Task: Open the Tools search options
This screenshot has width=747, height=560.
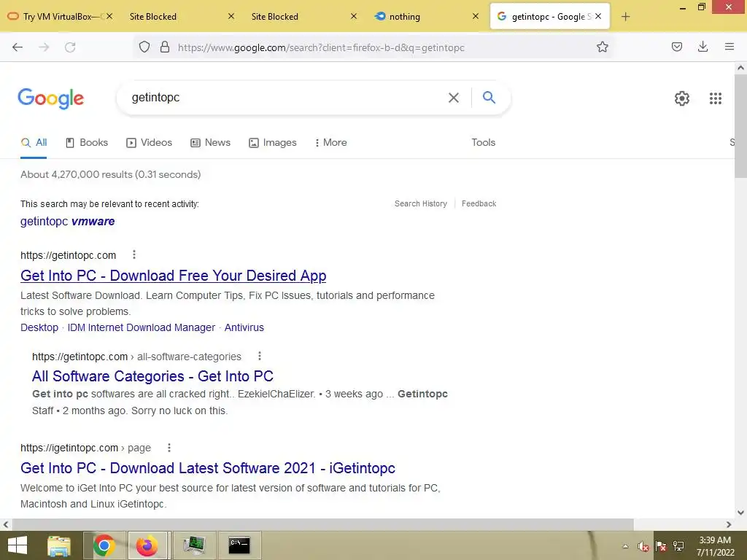Action: 483,142
